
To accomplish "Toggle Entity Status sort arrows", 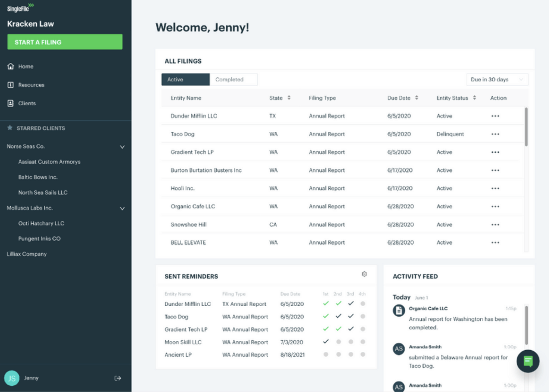I will tap(475, 98).
